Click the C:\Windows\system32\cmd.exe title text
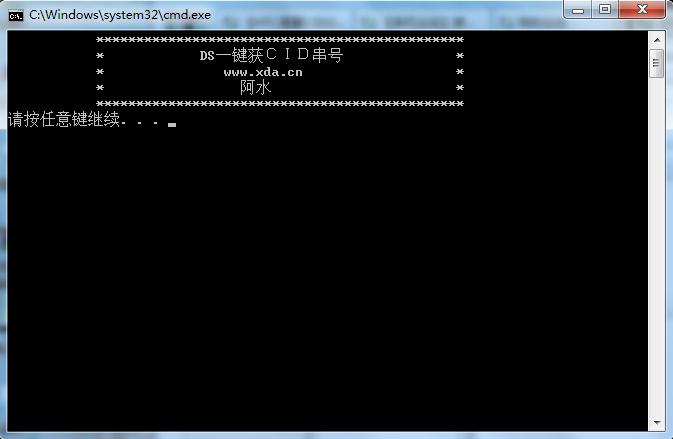 [x=120, y=15]
